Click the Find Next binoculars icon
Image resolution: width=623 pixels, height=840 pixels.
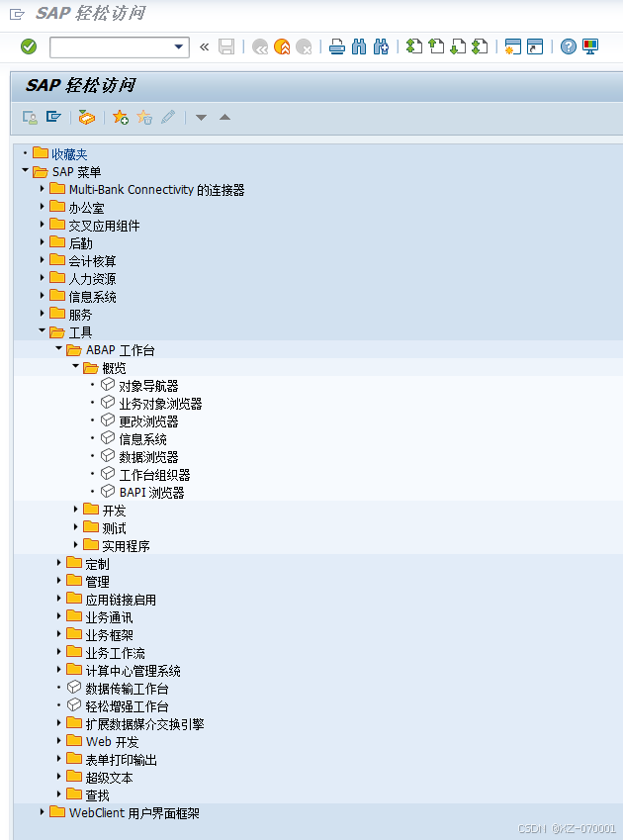click(381, 47)
